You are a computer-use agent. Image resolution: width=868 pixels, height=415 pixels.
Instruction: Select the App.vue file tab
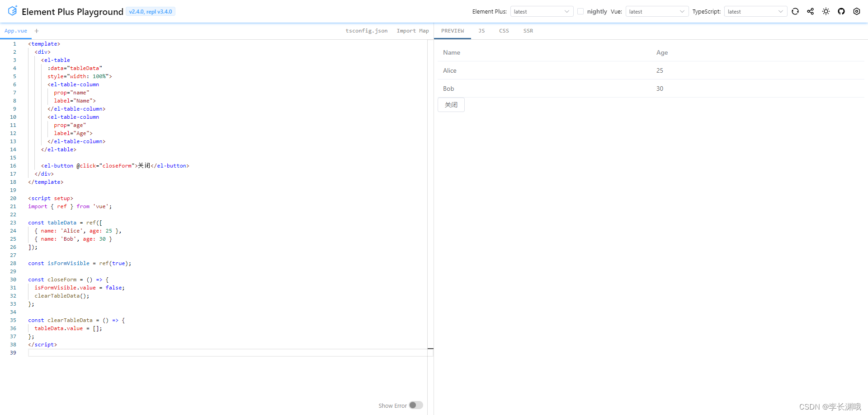(16, 31)
